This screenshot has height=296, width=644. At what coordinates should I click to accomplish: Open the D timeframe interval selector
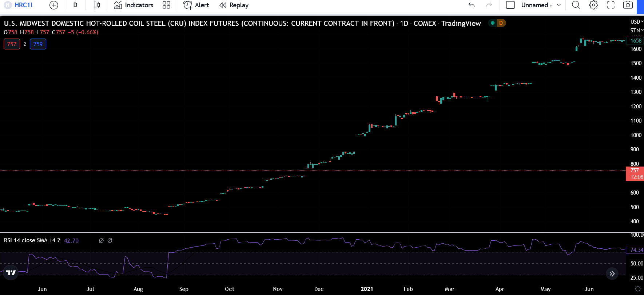[75, 5]
